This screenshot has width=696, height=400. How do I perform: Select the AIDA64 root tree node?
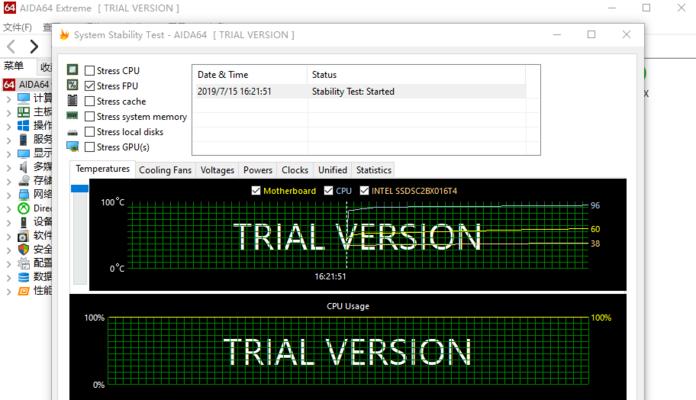coord(27,84)
